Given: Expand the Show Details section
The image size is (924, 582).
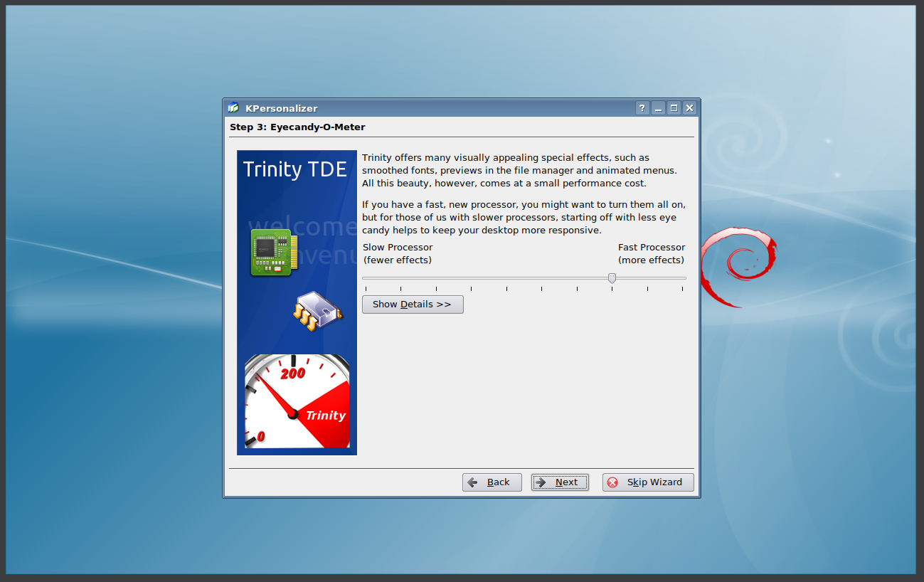Looking at the screenshot, I should coord(413,305).
